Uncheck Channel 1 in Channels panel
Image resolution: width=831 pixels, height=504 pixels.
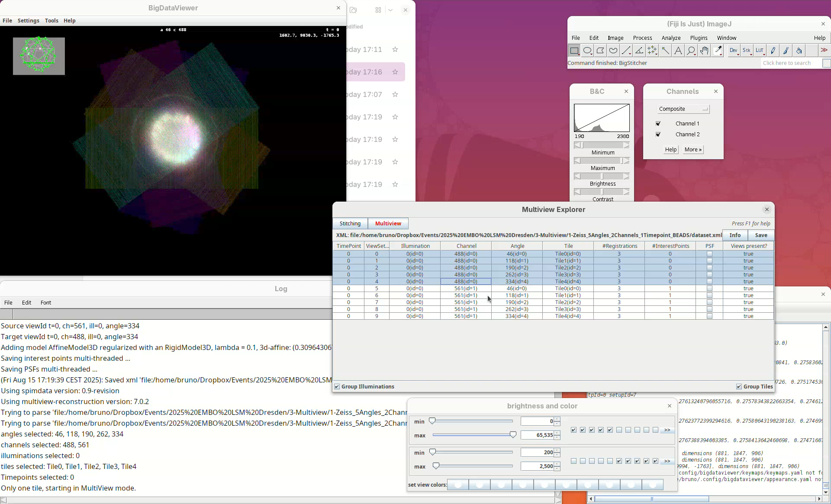click(x=658, y=124)
